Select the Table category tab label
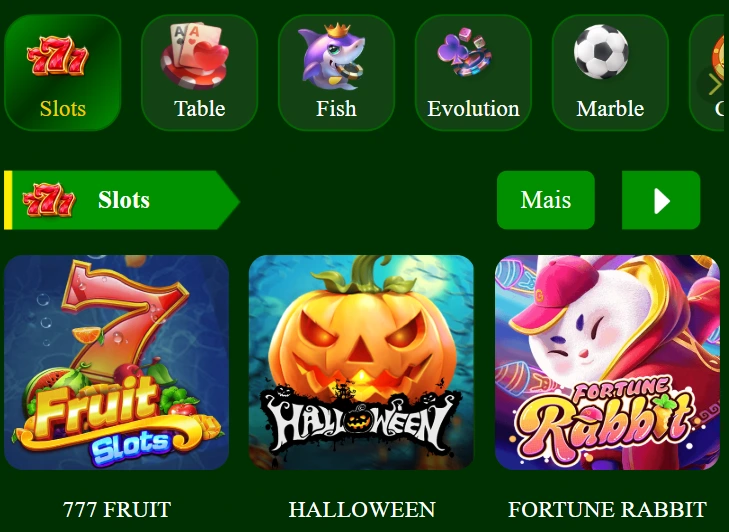 tap(199, 109)
